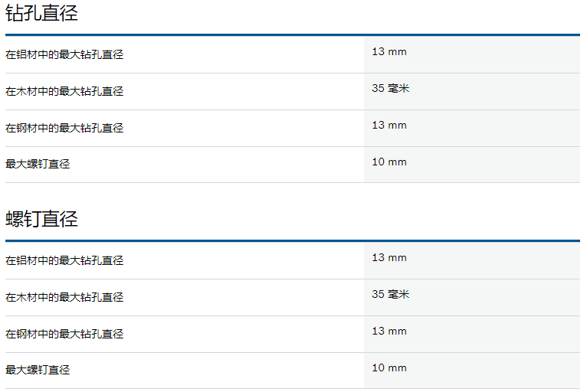Viewport: 587px width, 392px height.
Task: Click 10 mm value in 钻孔直径 table
Action: point(389,162)
